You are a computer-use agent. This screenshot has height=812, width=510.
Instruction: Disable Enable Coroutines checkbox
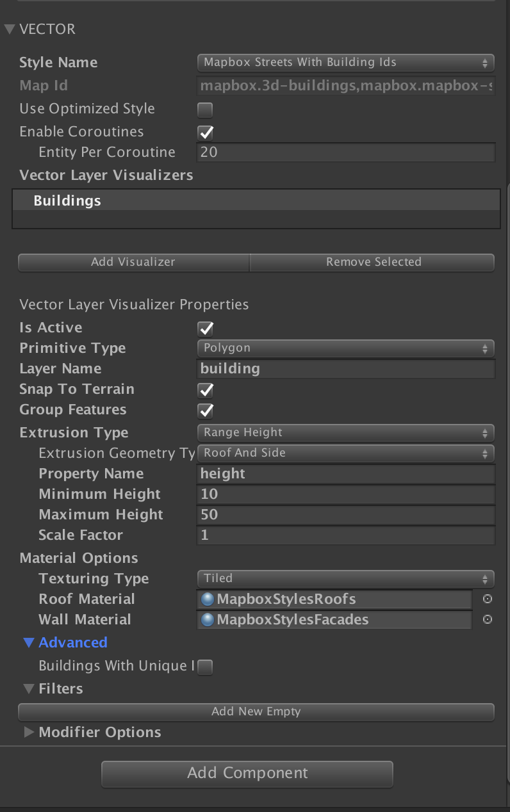coord(205,133)
